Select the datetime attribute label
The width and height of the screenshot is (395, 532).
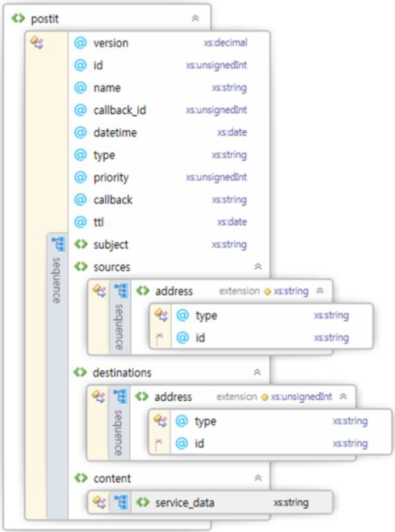[x=115, y=133]
